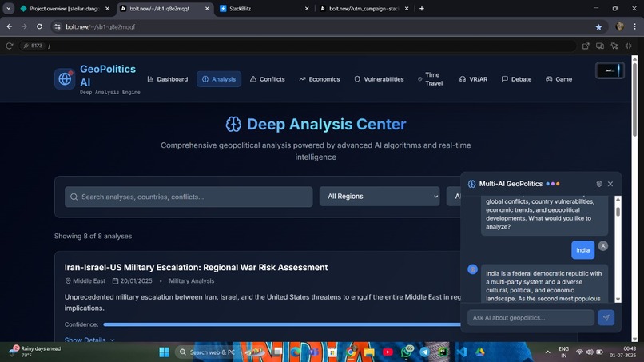Image resolution: width=644 pixels, height=362 pixels.
Task: Open the tab search dropdown arrow
Action: pos(8,8)
